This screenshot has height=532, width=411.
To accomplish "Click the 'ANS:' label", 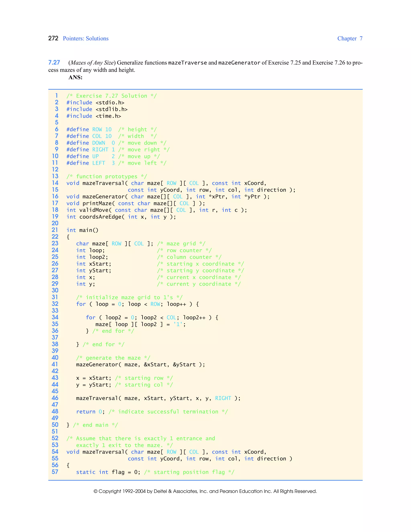I will coord(75,77).
